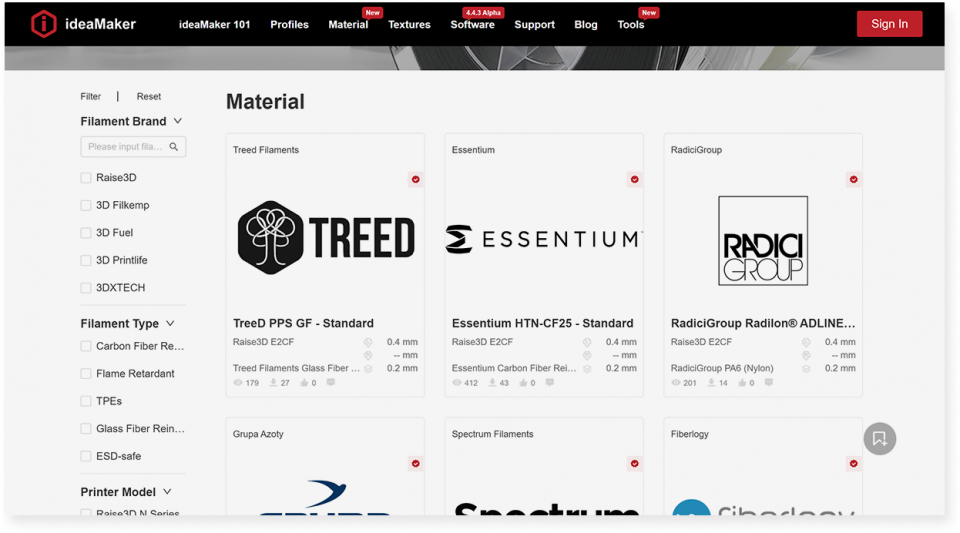Screen dimensions: 960x533
Task: Collapse the Filament Type filter group
Action: click(x=170, y=324)
